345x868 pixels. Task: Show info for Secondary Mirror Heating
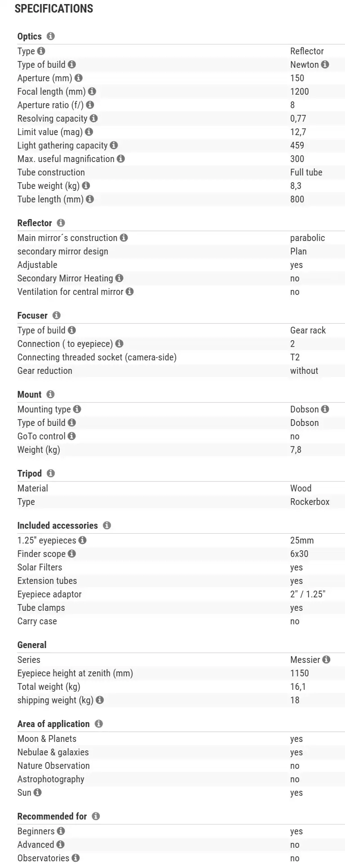[119, 278]
